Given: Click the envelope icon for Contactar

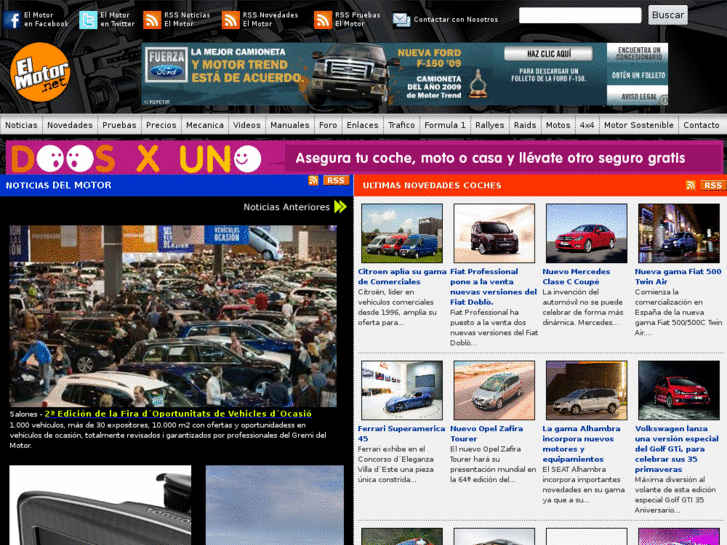Looking at the screenshot, I should click(x=401, y=19).
